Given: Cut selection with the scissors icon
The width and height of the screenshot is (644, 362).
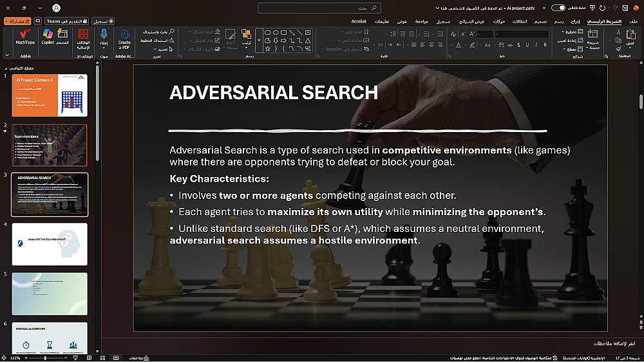Looking at the screenshot, I should 618,32.
